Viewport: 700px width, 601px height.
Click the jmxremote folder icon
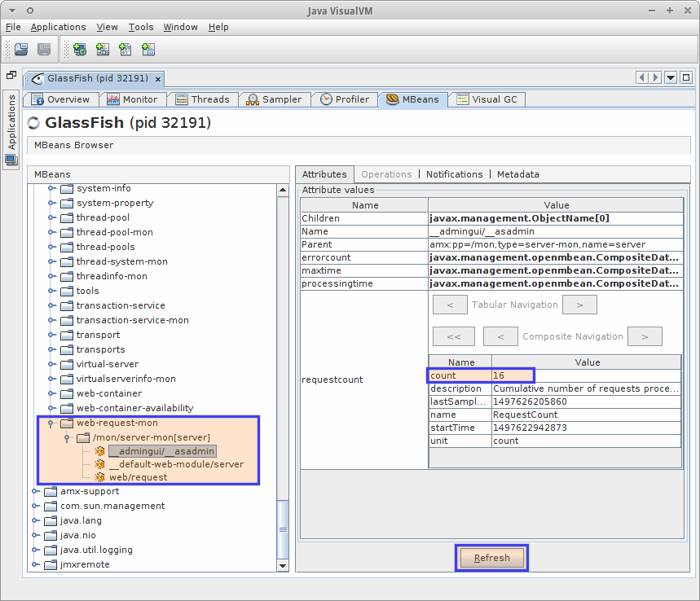(51, 564)
